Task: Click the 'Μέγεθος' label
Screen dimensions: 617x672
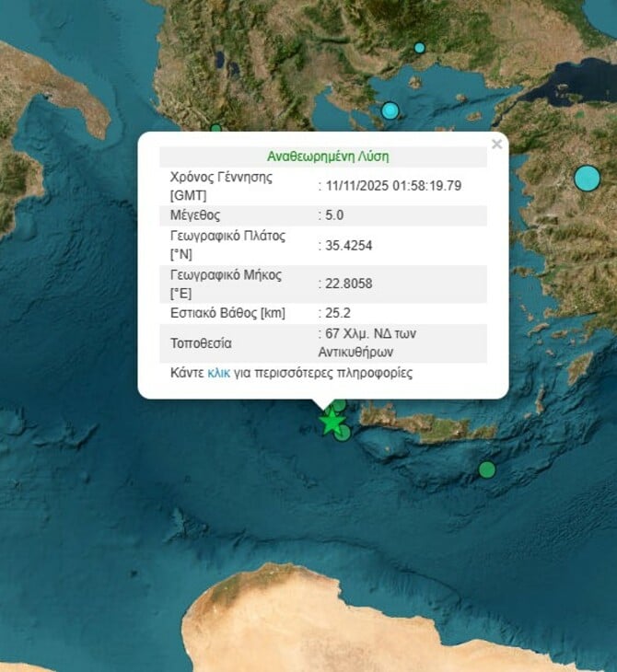Action: point(195,215)
